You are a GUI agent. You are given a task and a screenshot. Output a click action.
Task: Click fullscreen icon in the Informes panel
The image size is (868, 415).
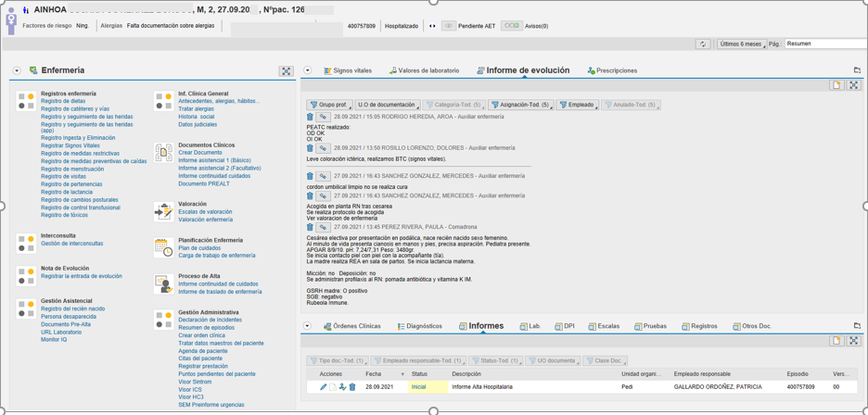(854, 341)
